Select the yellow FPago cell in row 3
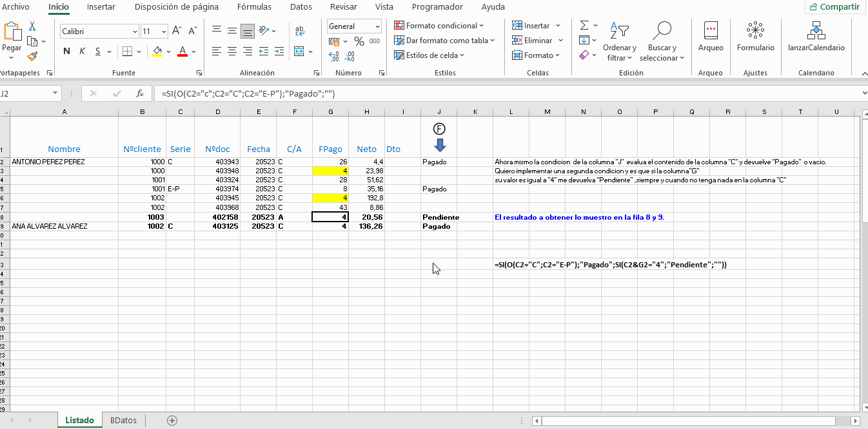Screen dimensions: 868x429 [x=330, y=171]
